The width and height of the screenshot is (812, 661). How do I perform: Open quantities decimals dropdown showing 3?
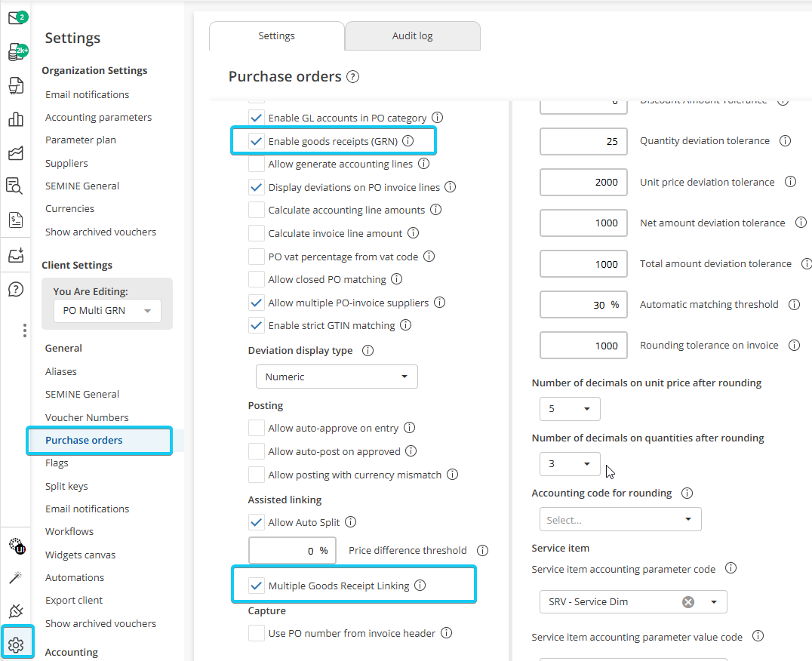point(570,464)
